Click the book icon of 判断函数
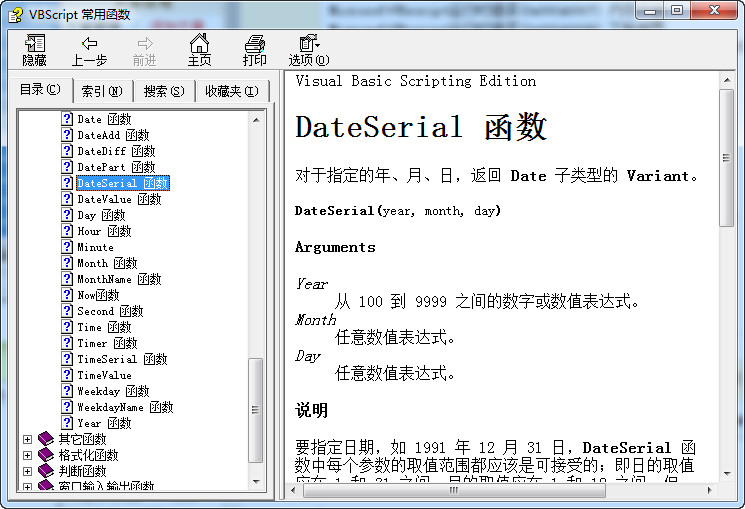The width and height of the screenshot is (745, 509). pos(46,471)
